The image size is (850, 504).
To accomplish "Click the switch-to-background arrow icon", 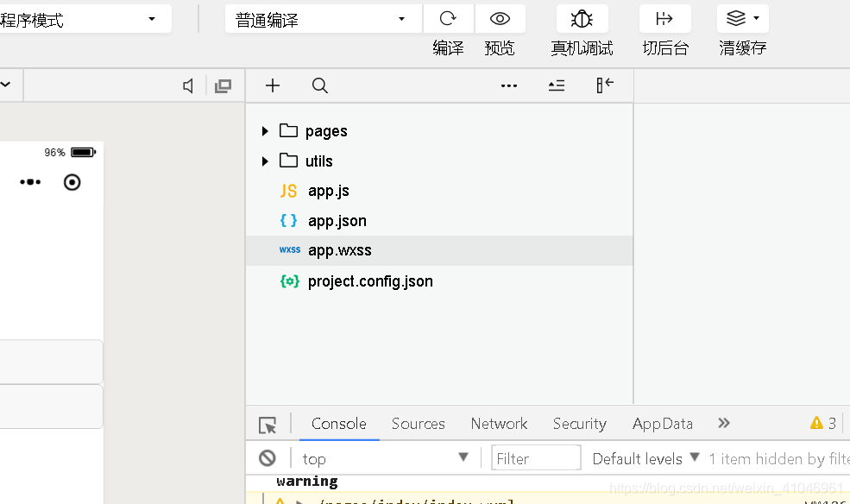I will [664, 19].
